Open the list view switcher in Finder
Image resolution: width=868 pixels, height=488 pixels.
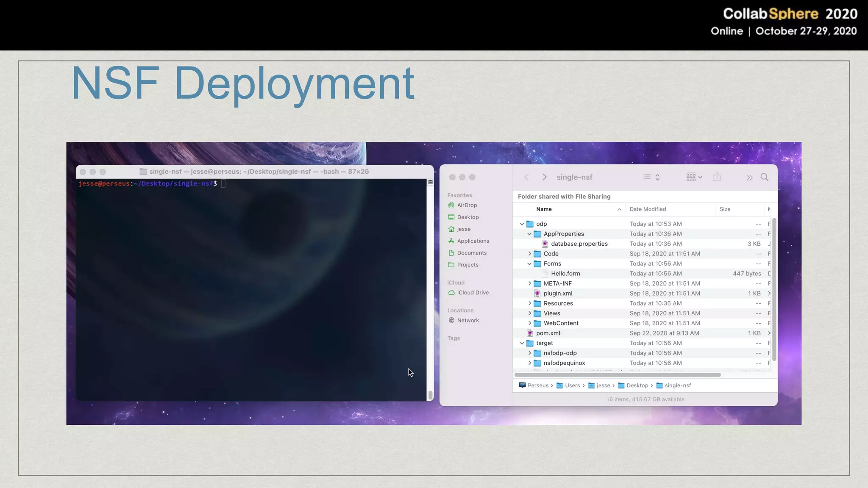click(651, 177)
